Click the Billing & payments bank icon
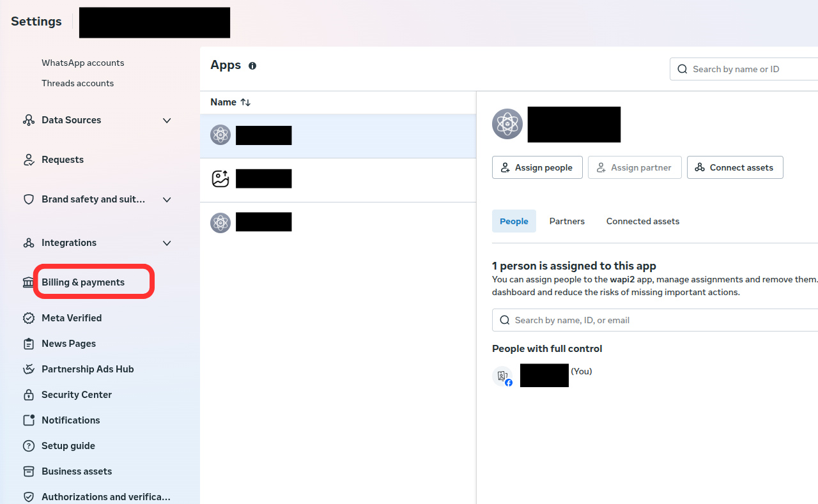818x504 pixels. 28,282
